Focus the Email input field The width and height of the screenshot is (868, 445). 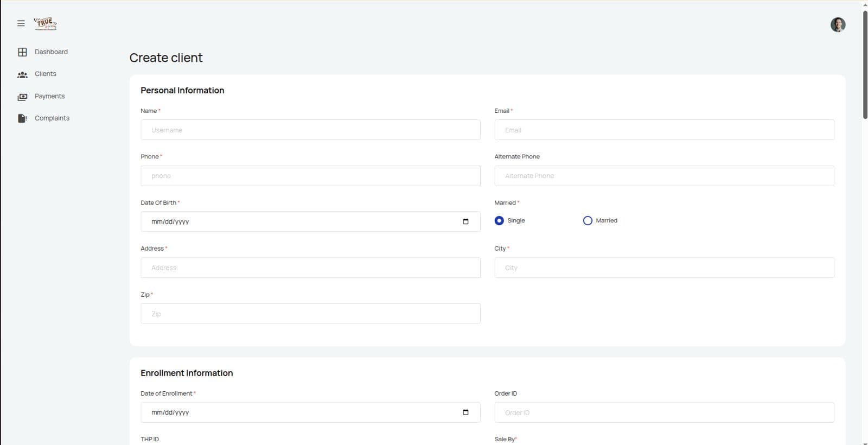pos(664,130)
